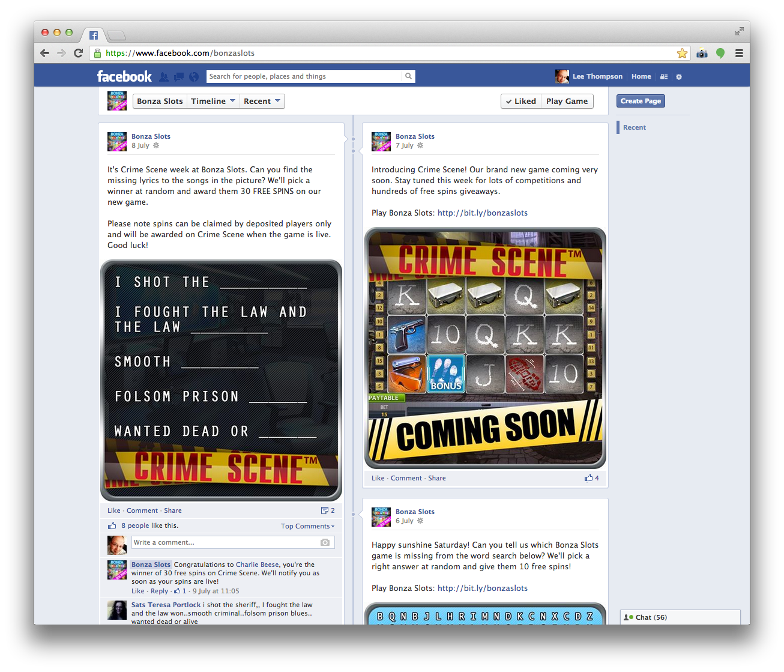Image resolution: width=784 pixels, height=672 pixels.
Task: Open the privacy shortcuts icon
Action: click(x=664, y=77)
